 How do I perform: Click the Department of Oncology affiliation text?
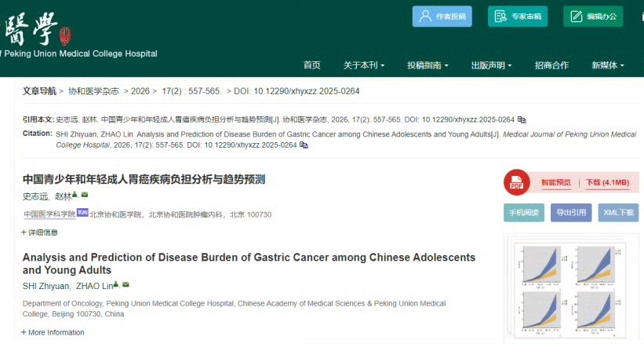pyautogui.click(x=234, y=309)
